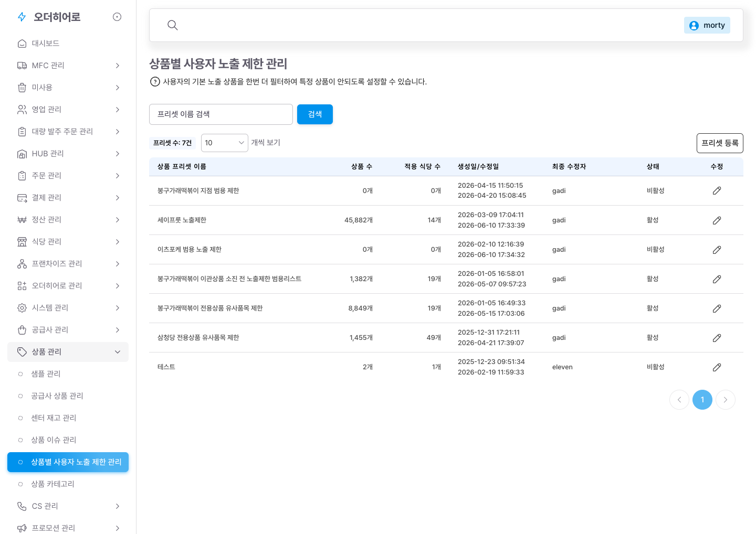Edit the 봉구가래떡볶이 지점 범용 제한 preset
This screenshot has width=756, height=534.
tap(717, 191)
